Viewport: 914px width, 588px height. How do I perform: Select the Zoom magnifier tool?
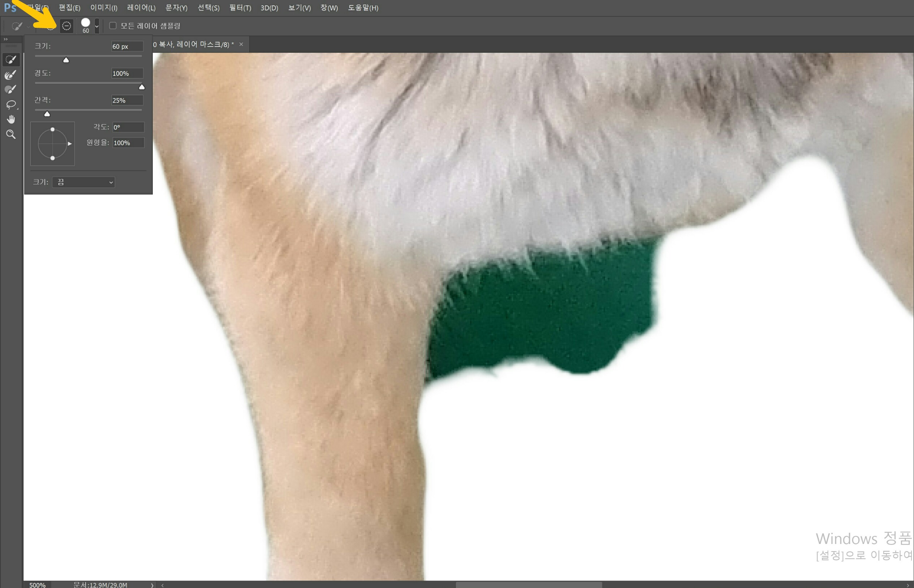point(11,134)
